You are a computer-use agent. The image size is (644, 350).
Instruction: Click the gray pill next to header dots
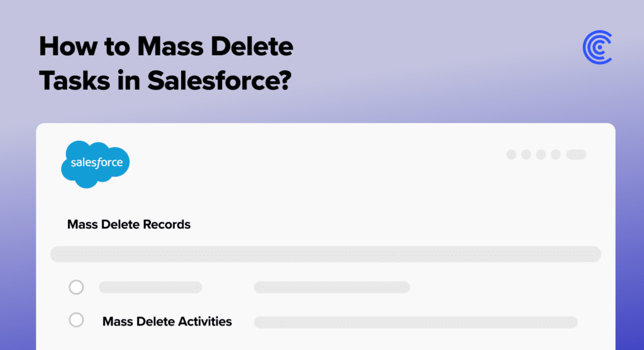click(x=576, y=155)
